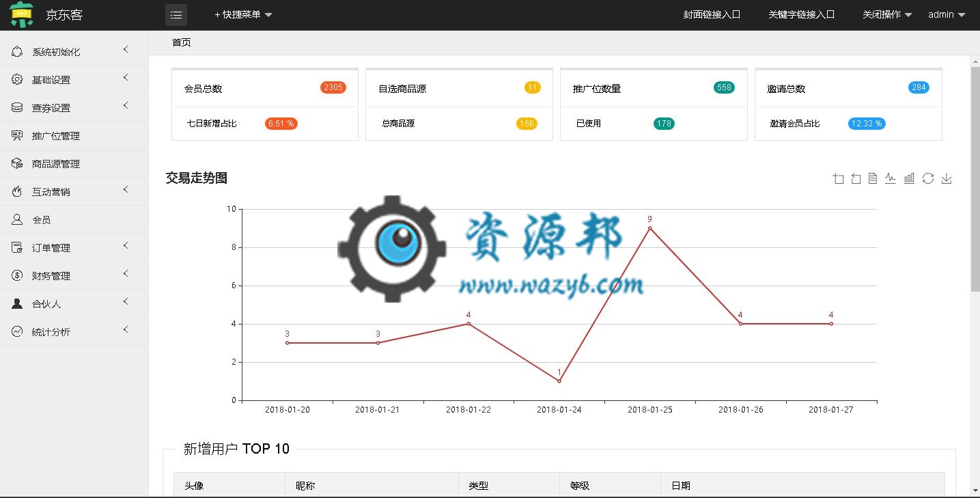Click the 商品源管理 cube icon
This screenshot has width=980, height=498.
tap(17, 164)
